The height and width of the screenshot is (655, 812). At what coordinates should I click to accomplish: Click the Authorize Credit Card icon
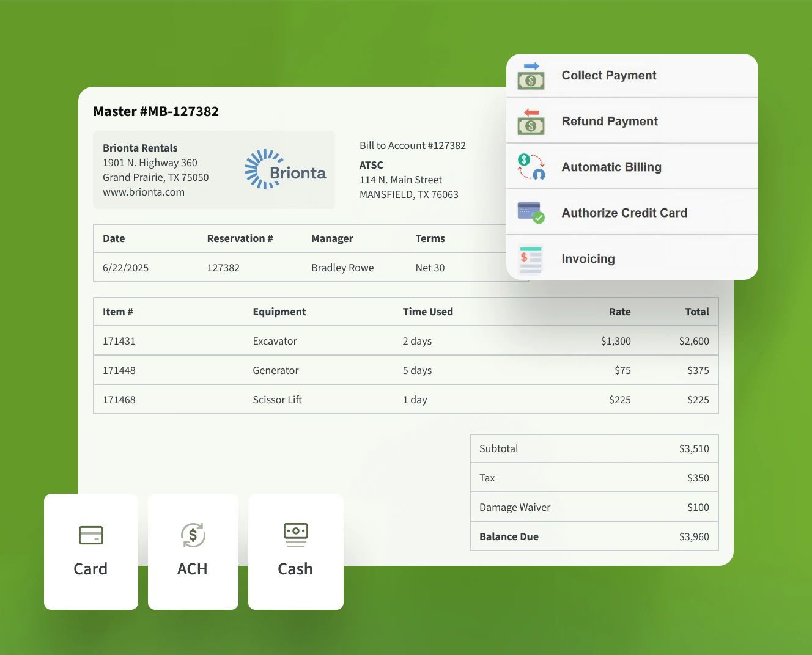(x=530, y=213)
